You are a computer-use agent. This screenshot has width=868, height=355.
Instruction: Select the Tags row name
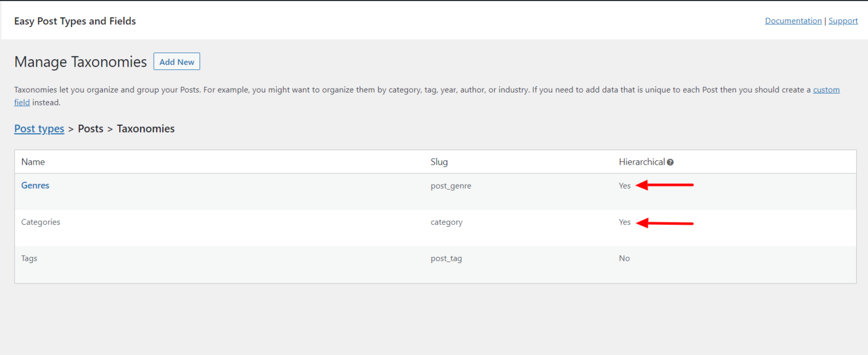tap(29, 258)
